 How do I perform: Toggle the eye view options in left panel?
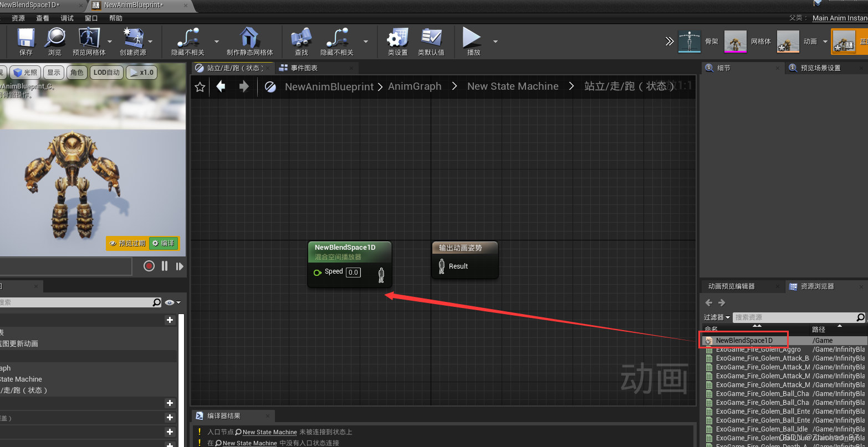point(172,302)
